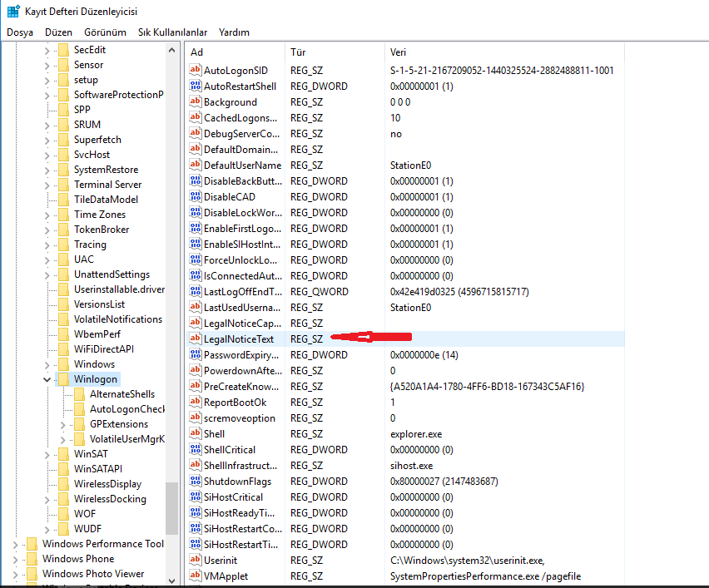Viewport: 709px width, 588px height.
Task: Collapse the Winlogon tree node
Action: pos(47,379)
